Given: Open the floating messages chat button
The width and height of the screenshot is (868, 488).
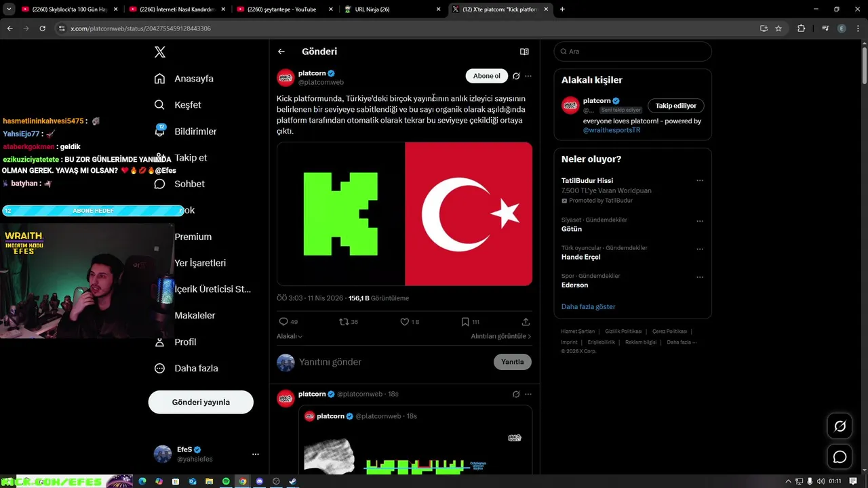Looking at the screenshot, I should pos(840,457).
